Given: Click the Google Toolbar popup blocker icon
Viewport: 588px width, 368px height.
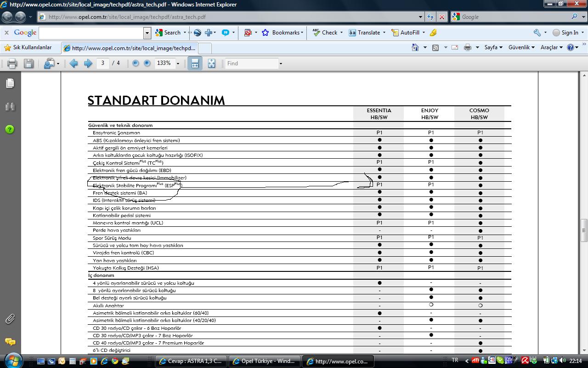Looking at the screenshot, I should click(248, 33).
